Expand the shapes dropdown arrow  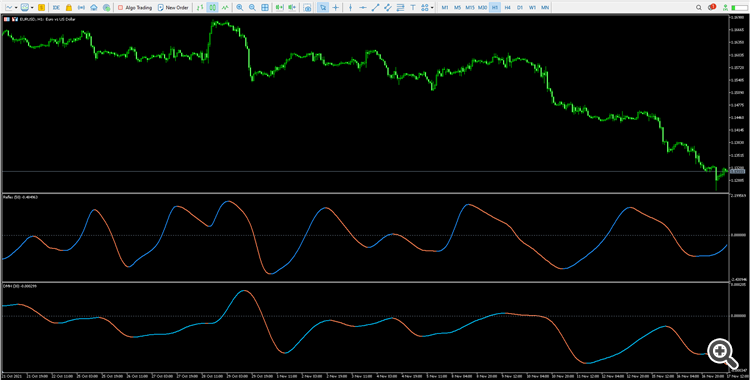(432, 8)
